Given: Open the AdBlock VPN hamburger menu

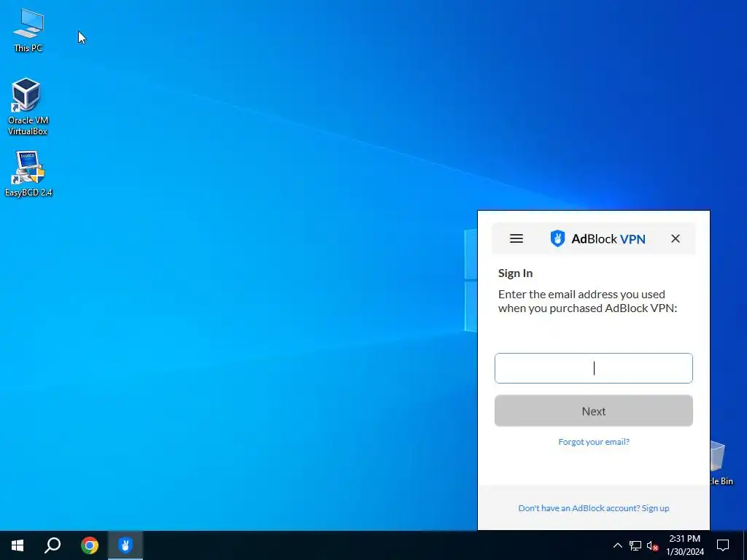Looking at the screenshot, I should point(516,238).
